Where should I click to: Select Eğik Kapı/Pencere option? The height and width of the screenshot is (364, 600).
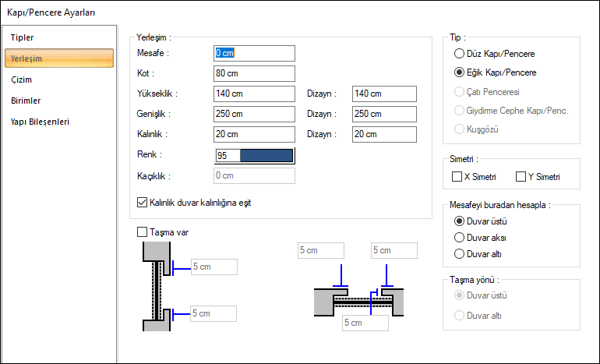(459, 72)
